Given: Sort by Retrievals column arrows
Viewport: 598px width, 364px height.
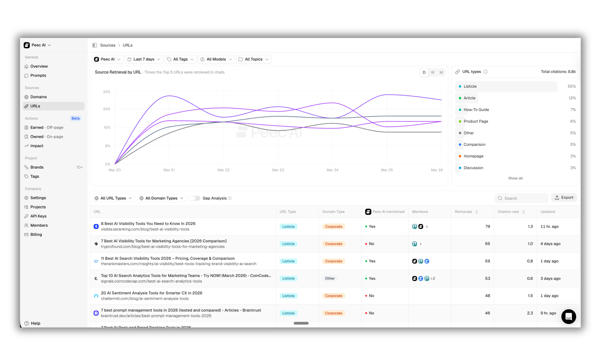Looking at the screenshot, I should (x=477, y=212).
